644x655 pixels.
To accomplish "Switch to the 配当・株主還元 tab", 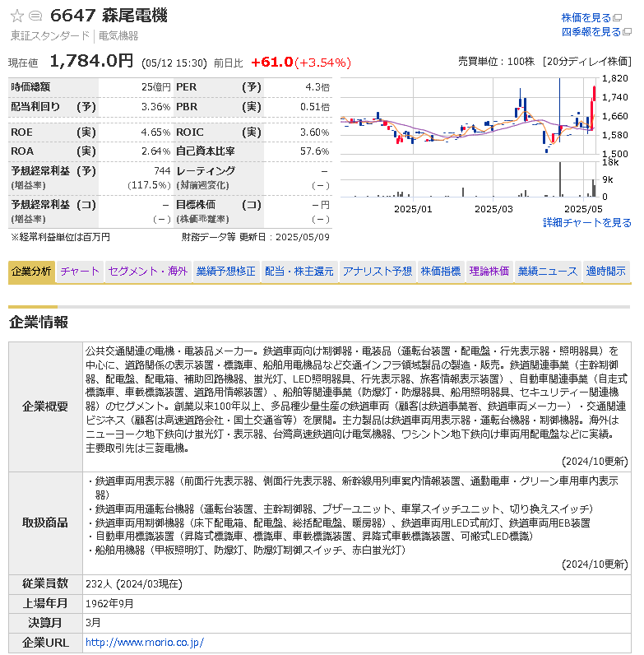I will point(299,271).
